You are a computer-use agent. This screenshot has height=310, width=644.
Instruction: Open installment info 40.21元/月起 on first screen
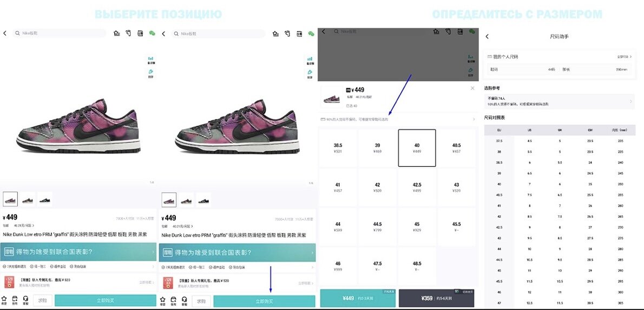(x=24, y=225)
